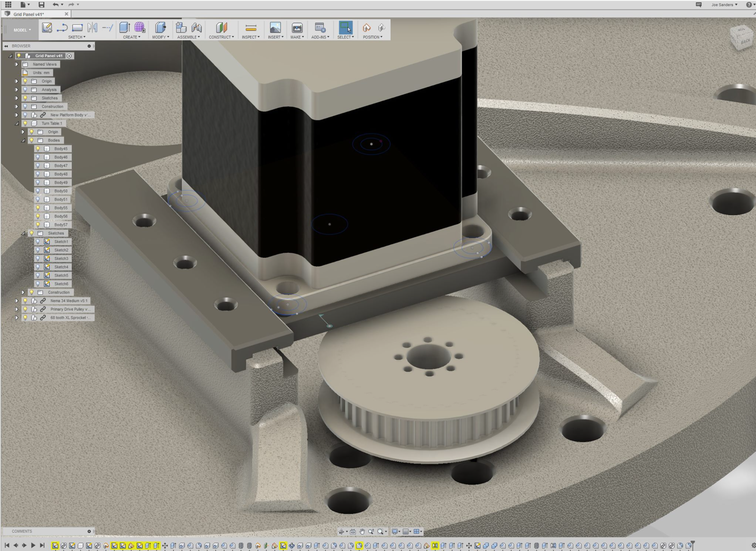Open the Press Pull modify tool
Viewport: 756px width, 551px height.
tap(160, 28)
